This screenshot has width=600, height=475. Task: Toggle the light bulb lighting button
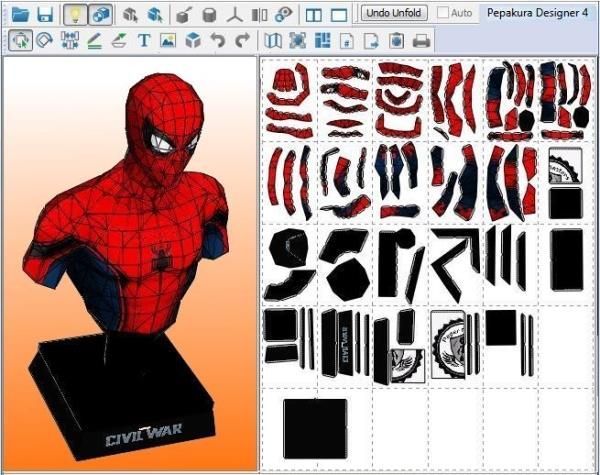(x=75, y=15)
